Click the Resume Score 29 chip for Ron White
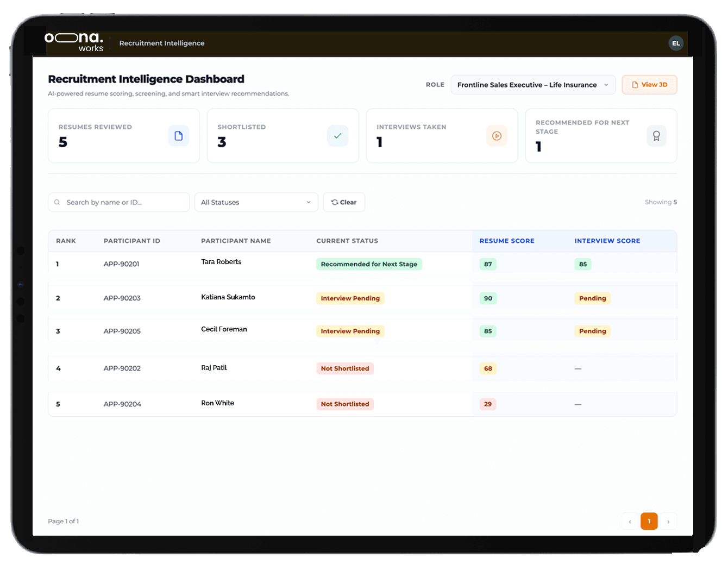Image resolution: width=728 pixels, height=564 pixels. pos(487,404)
